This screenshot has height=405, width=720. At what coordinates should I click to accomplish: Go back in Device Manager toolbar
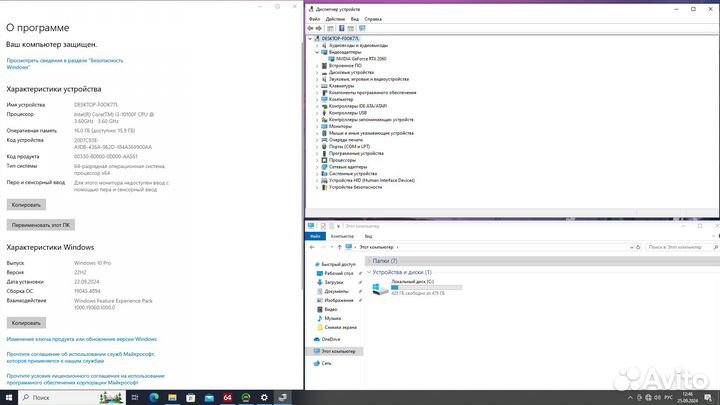(x=310, y=28)
